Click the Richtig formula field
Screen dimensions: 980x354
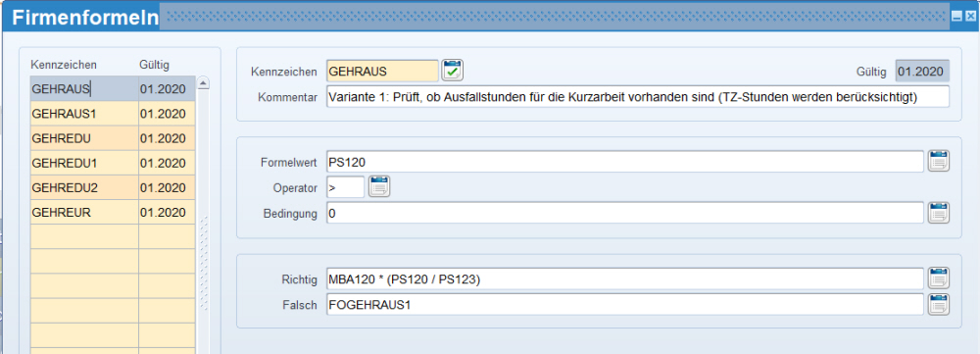tap(625, 278)
